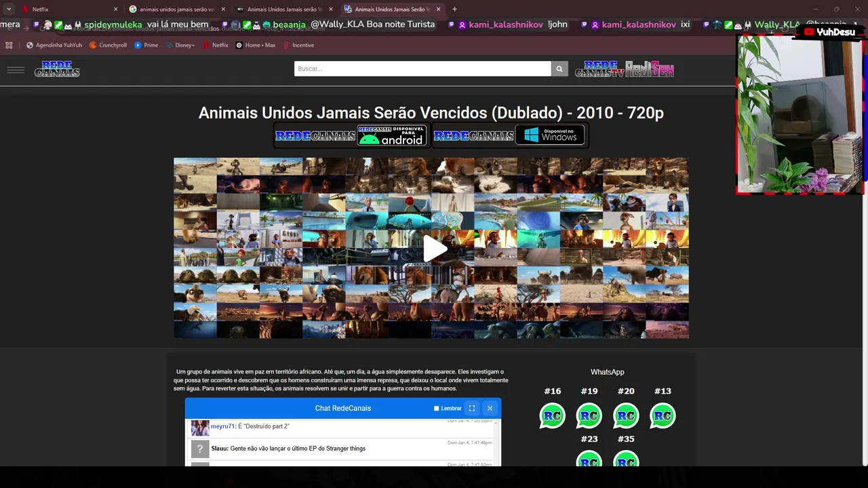Open the hamburger menu beside RedeCanais logo
Image resolution: width=868 pixels, height=488 pixels.
tap(16, 69)
